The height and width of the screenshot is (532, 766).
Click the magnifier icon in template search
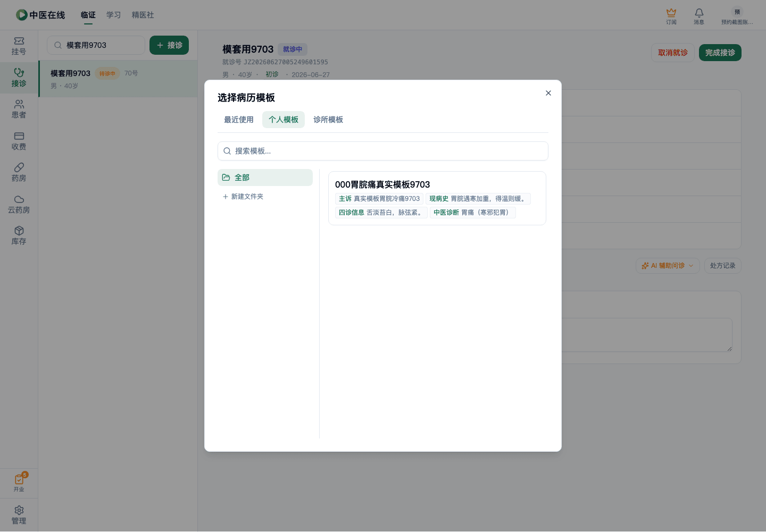(227, 151)
